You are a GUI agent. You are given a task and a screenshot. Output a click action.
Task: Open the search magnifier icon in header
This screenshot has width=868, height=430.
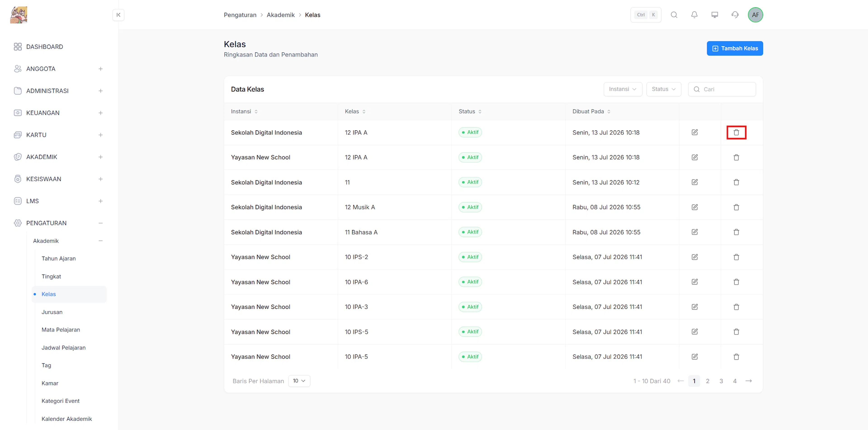(x=674, y=15)
